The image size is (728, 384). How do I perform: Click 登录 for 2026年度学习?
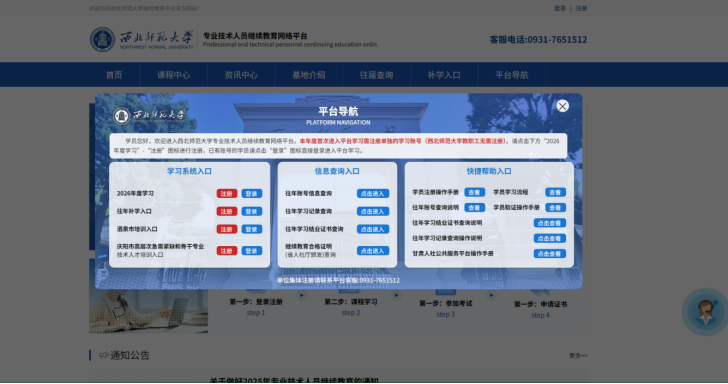[x=252, y=194]
